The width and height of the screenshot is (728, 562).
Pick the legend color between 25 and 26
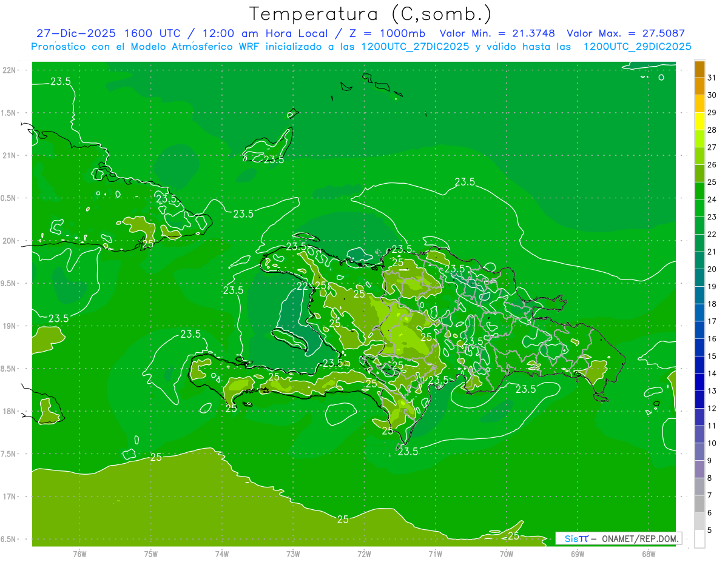(699, 173)
